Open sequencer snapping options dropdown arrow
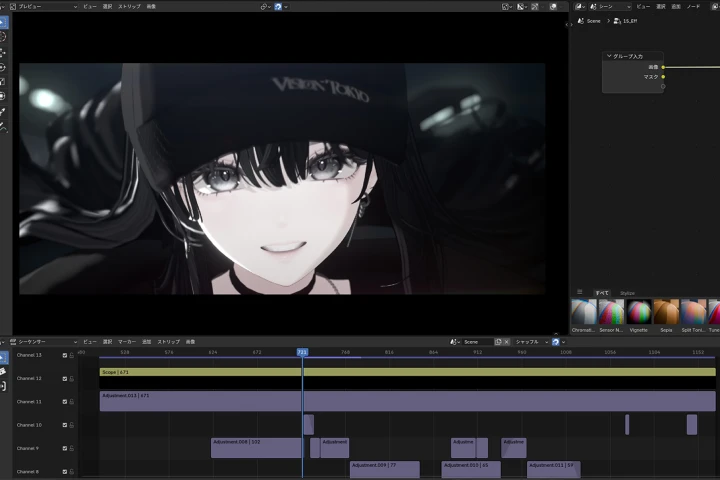 [563, 342]
